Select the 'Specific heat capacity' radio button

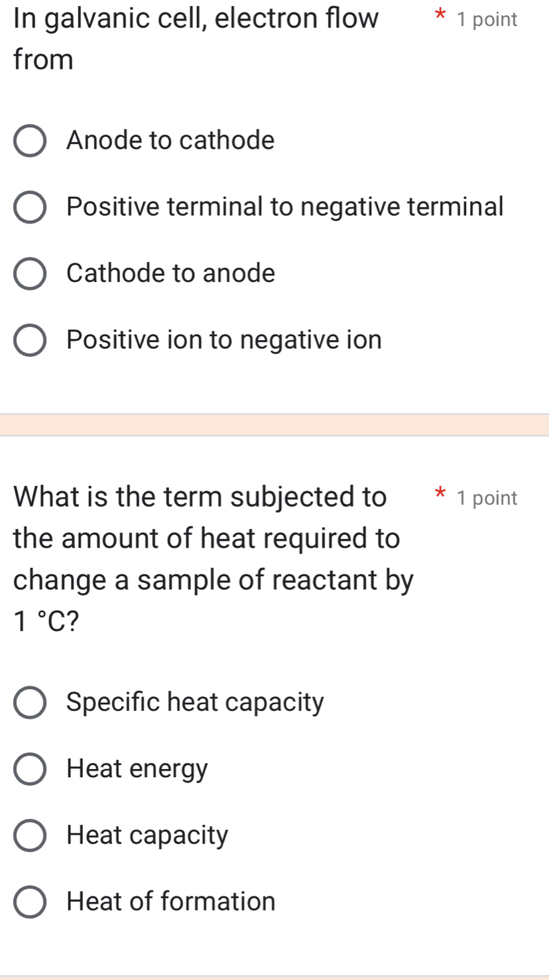tap(30, 703)
